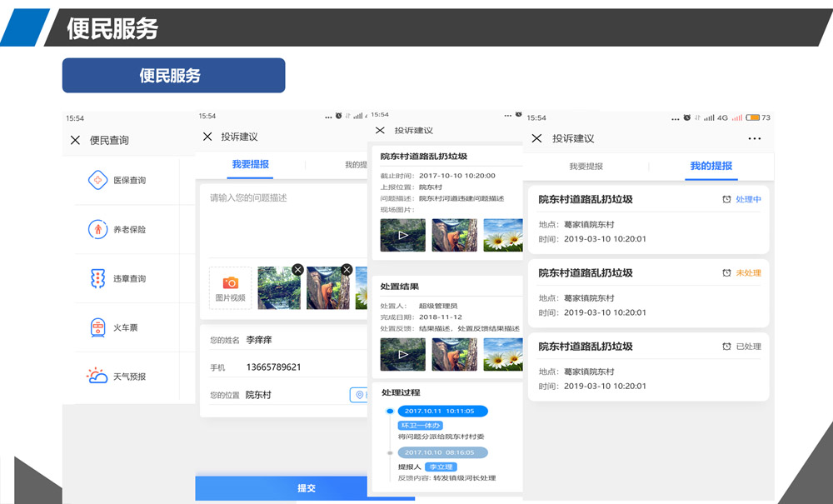Open the report card marked 未处理
The image size is (833, 504).
[649, 293]
